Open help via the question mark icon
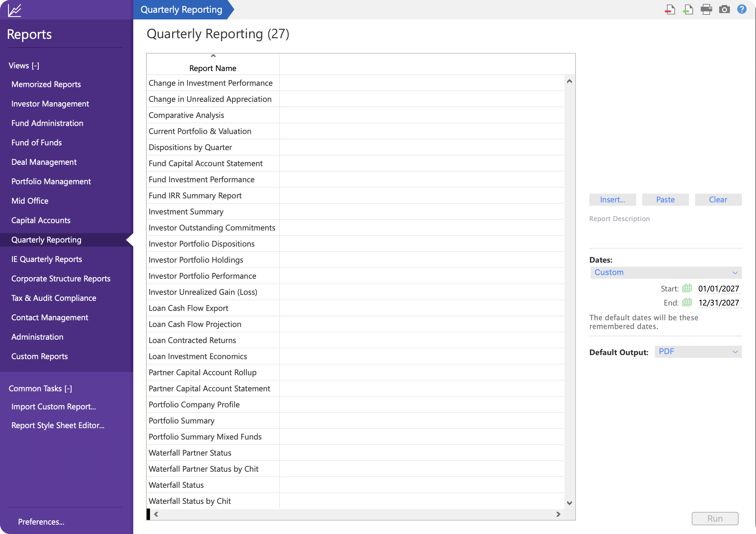Image resolution: width=756 pixels, height=534 pixels. pos(742,9)
